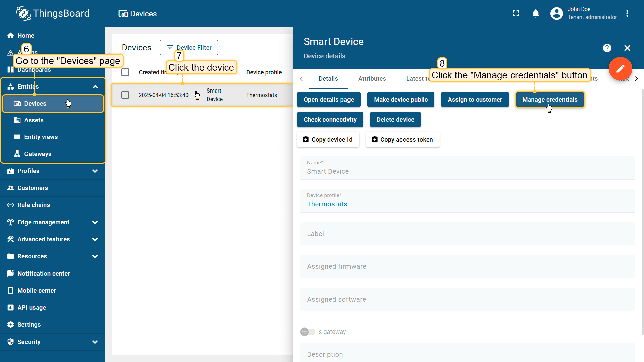Click the ThingsBoard logo
Viewport: 644px width, 362px height.
(x=53, y=13)
